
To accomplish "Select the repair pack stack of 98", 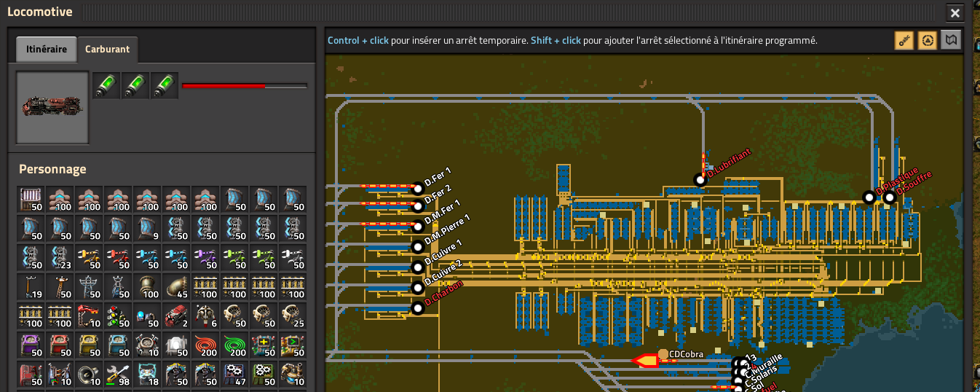I will [118, 375].
